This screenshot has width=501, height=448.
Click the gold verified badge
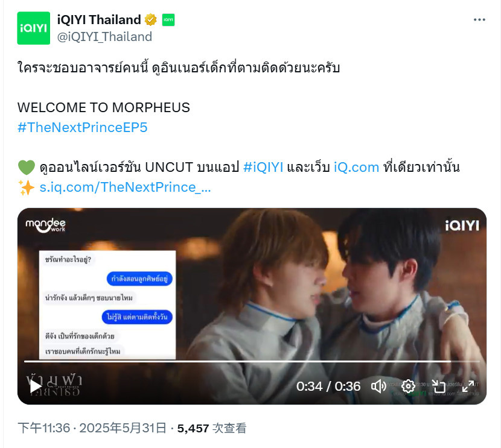click(x=151, y=20)
